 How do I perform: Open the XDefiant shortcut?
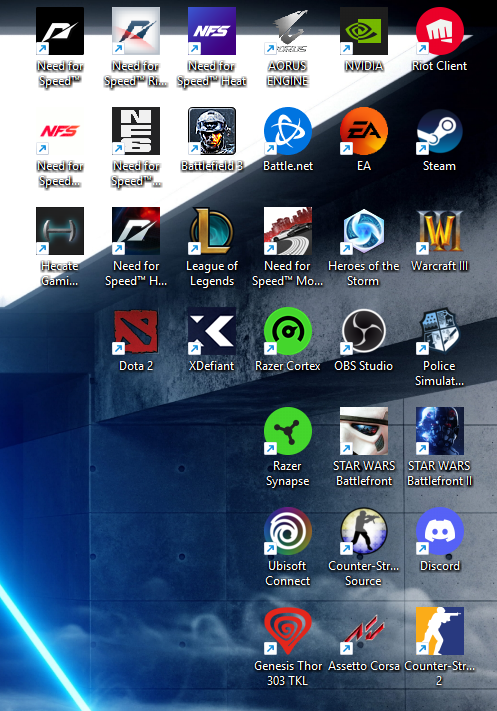[x=212, y=331]
